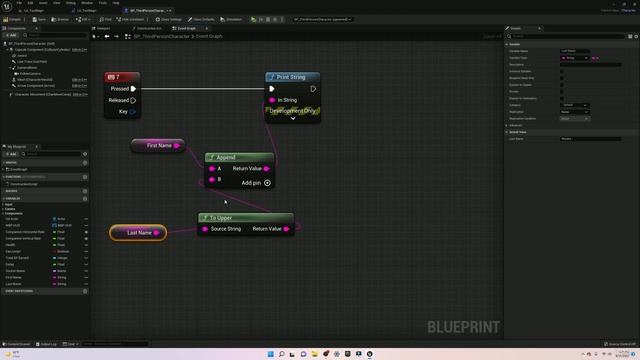Toggle visibility eye for Companion Vertical Rate
The width and height of the screenshot is (640, 360).
[86, 238]
